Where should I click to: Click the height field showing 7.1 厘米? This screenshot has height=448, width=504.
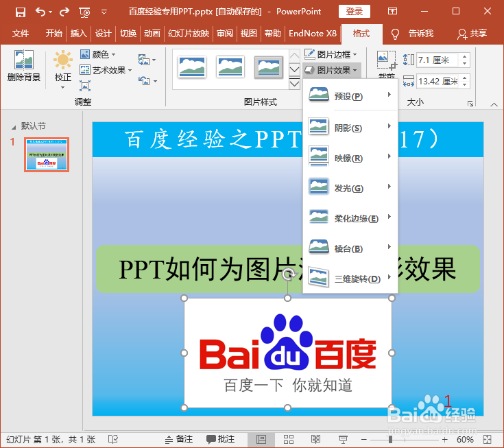click(x=437, y=60)
